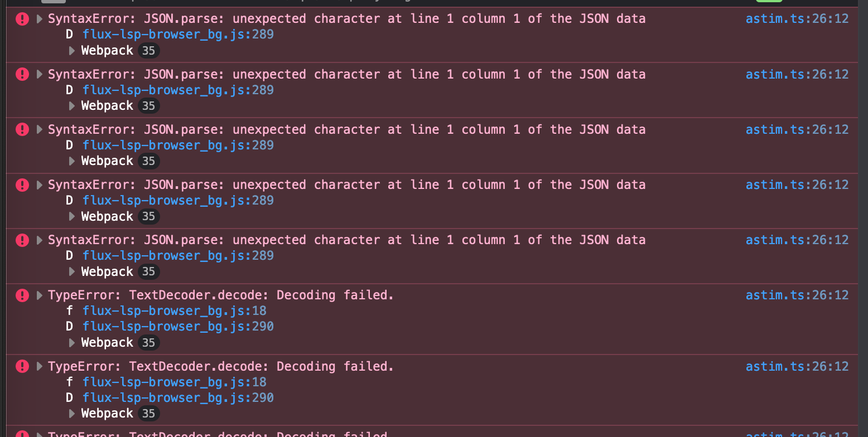Click the f function frame icon on the TypeError
Viewport: 868px width, 437px height.
(69, 310)
